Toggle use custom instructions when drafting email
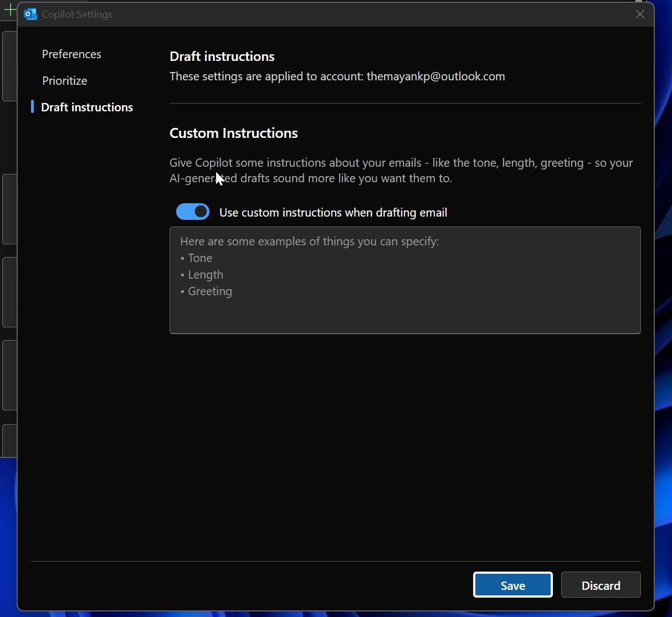Screen dimensions: 672x617 193,212
